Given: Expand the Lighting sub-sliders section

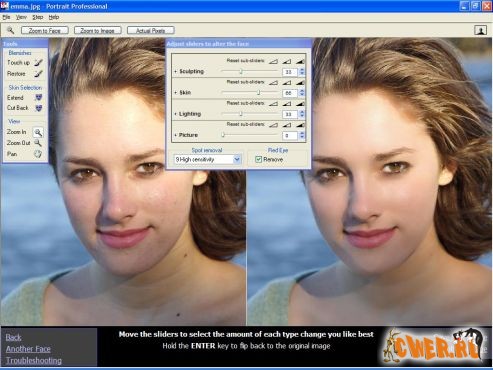Looking at the screenshot, I should 175,114.
